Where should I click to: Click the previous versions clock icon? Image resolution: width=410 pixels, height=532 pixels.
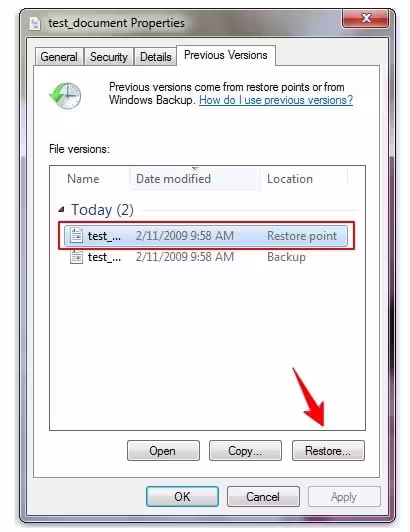pos(66,95)
